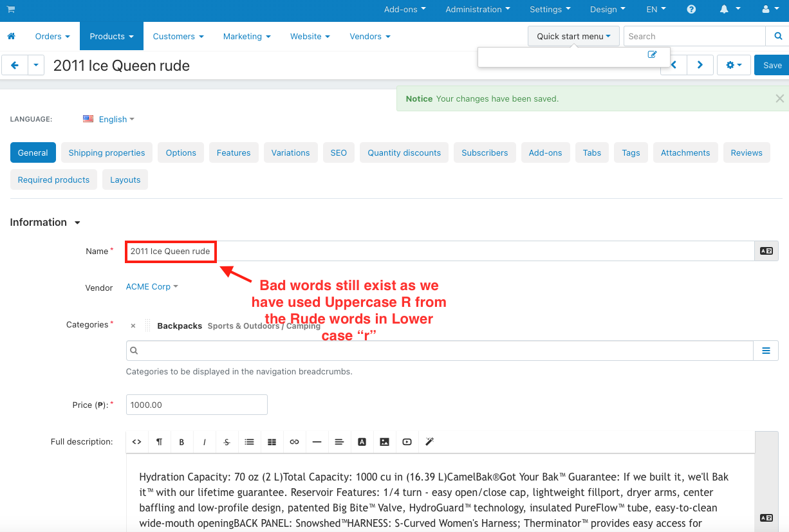
Task: Insert a table in description
Action: coord(272,442)
